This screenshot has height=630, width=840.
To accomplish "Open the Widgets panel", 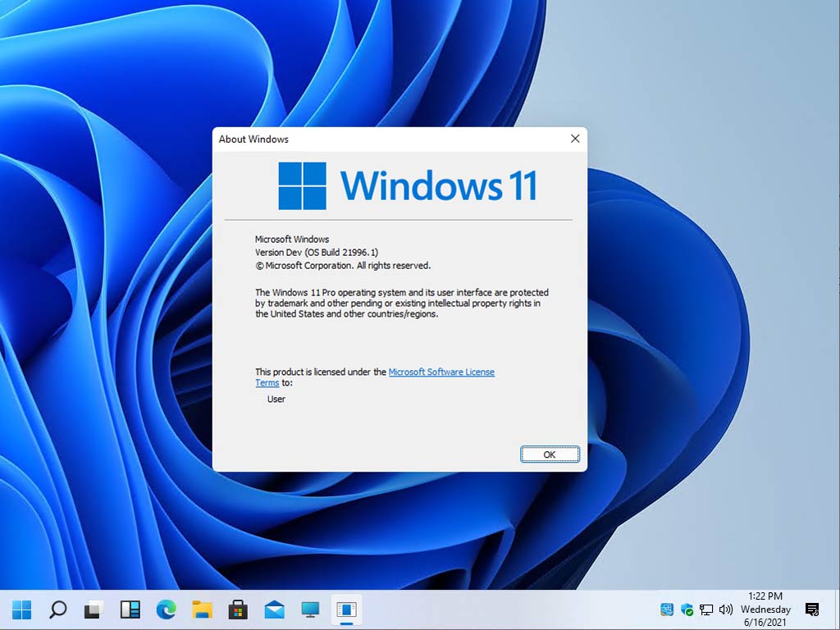I will coord(129,609).
